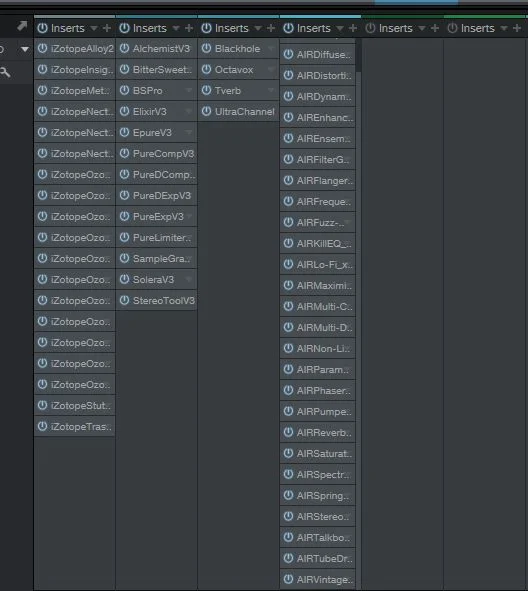Image resolution: width=528 pixels, height=591 pixels.
Task: Bypass AIRVintage with its power icon
Action: point(288,580)
